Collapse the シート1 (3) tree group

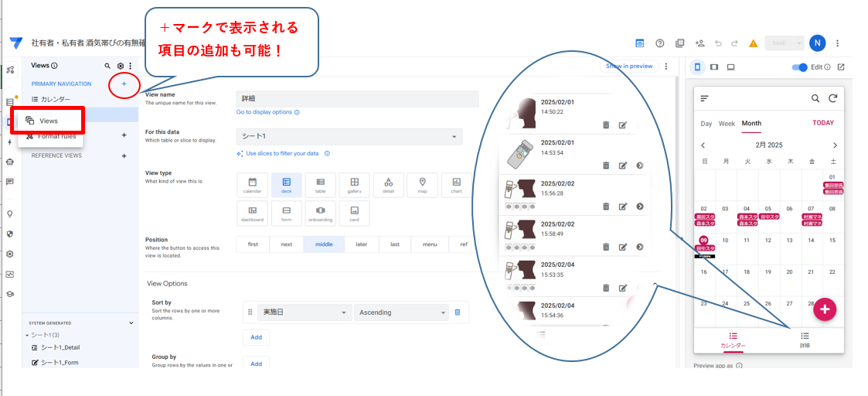pyautogui.click(x=27, y=335)
